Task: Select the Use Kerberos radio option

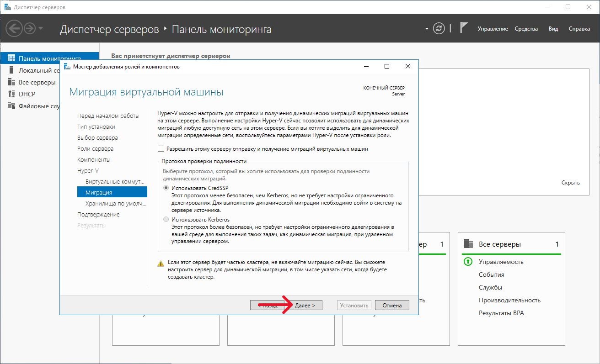Action: 166,220
